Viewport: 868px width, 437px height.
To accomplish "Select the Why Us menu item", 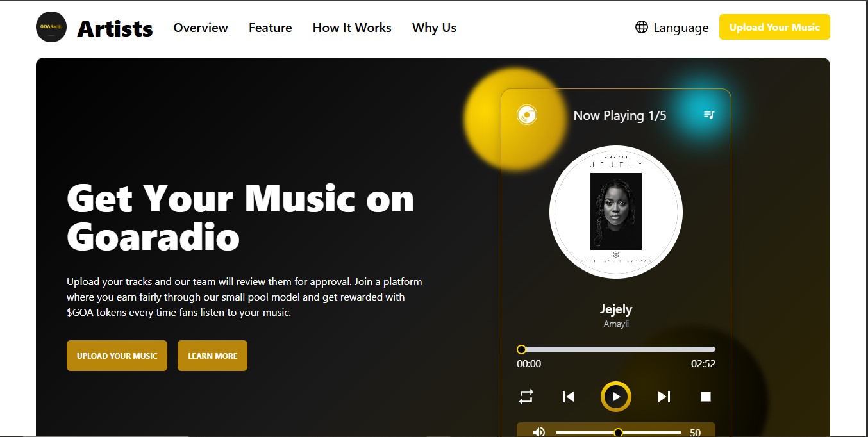I will [434, 28].
